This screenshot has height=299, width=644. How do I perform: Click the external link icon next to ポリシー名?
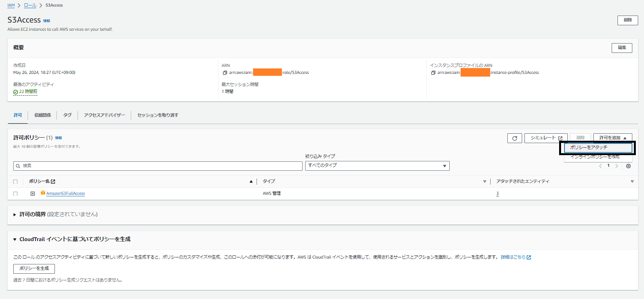[x=53, y=182]
